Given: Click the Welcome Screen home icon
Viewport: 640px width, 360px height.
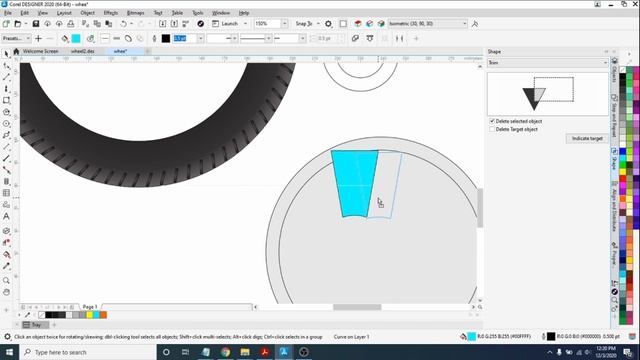Looking at the screenshot, I should [x=16, y=51].
